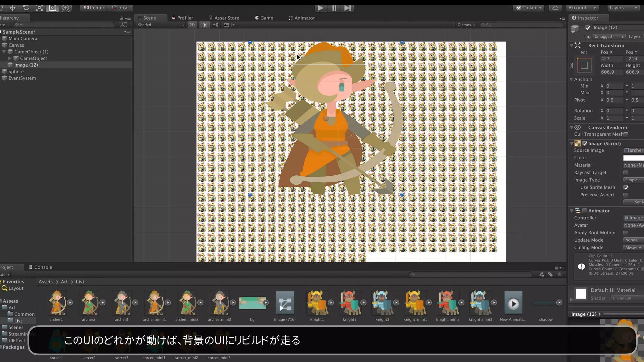Viewport: 644px width, 362px height.
Task: Toggle Apply Root Motion checkbox
Action: 626,233
